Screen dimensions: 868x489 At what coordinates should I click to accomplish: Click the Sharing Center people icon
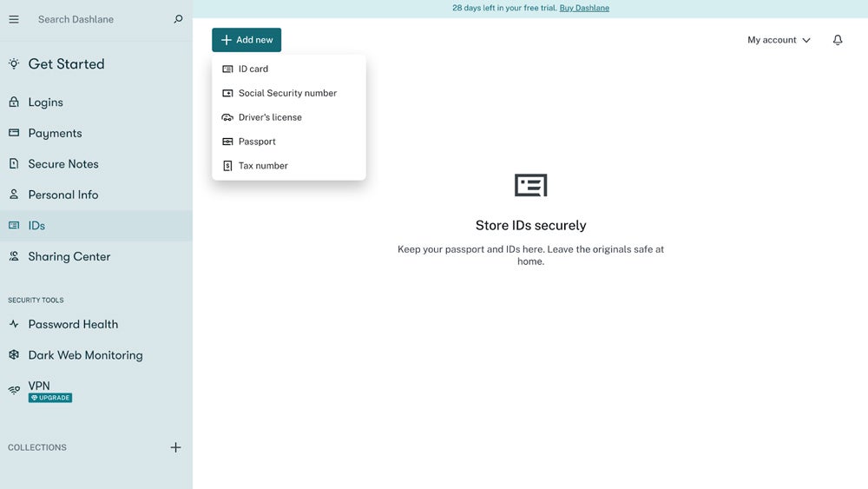coord(14,256)
